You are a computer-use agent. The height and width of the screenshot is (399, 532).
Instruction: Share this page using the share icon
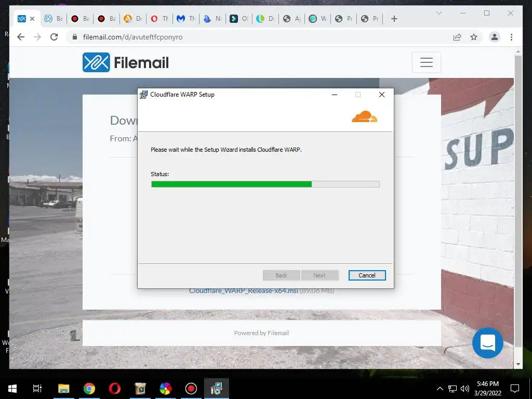457,37
